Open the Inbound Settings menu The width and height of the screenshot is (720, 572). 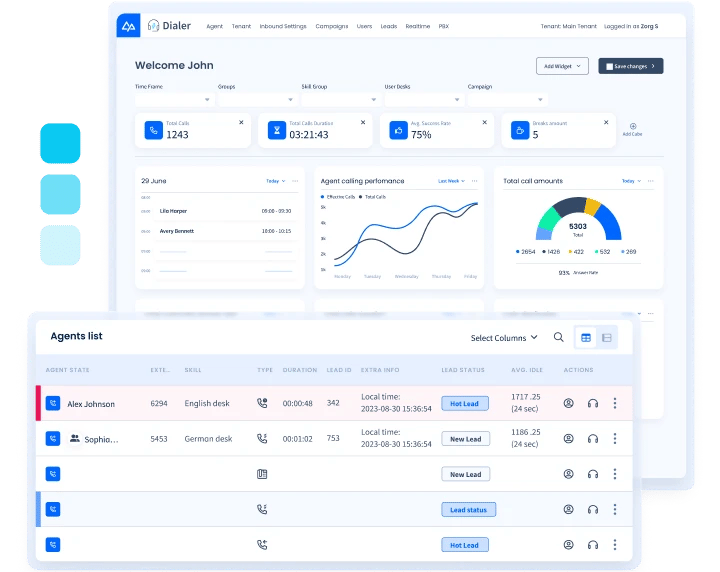point(283,26)
